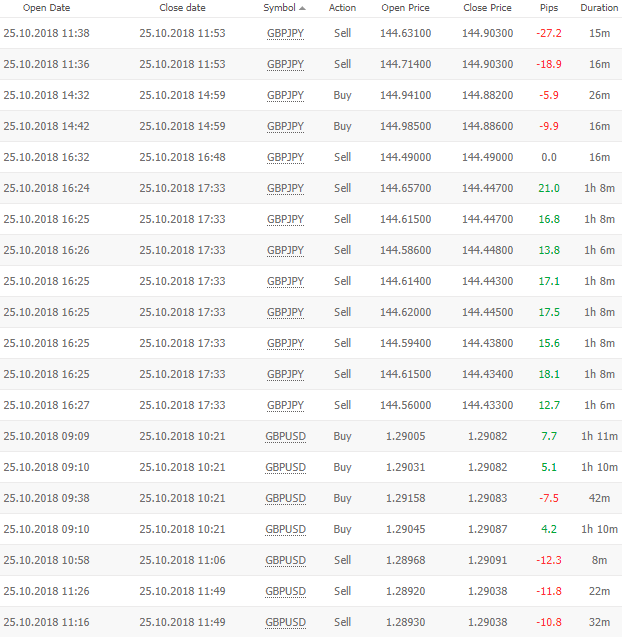Sort by the Duration column header
This screenshot has width=622, height=637.
(x=599, y=8)
